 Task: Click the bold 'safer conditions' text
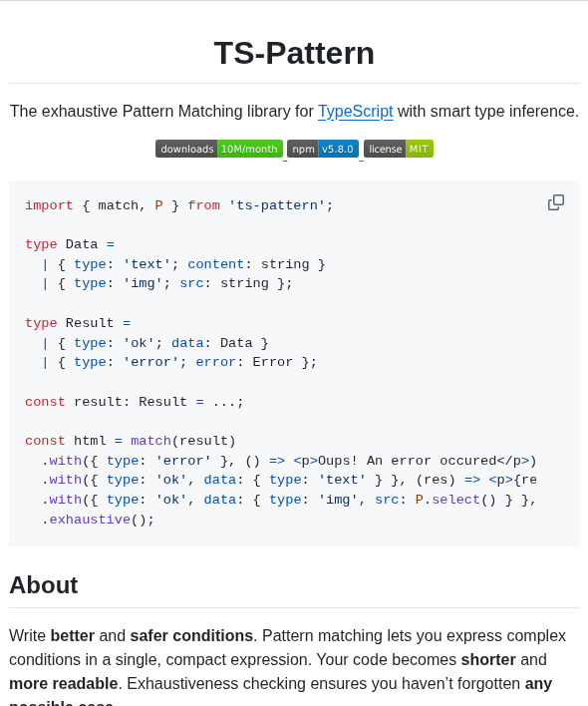tap(191, 636)
